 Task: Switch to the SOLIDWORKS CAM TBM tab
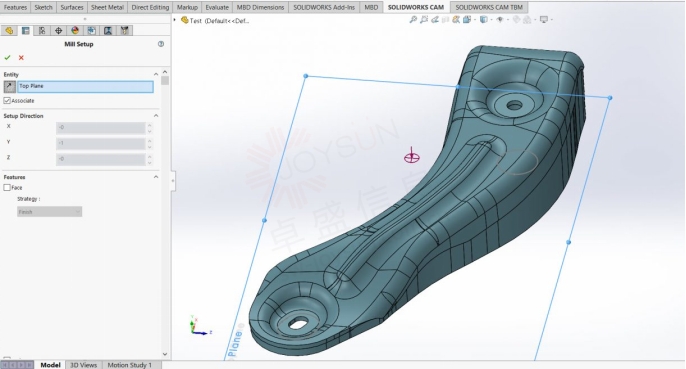489,7
